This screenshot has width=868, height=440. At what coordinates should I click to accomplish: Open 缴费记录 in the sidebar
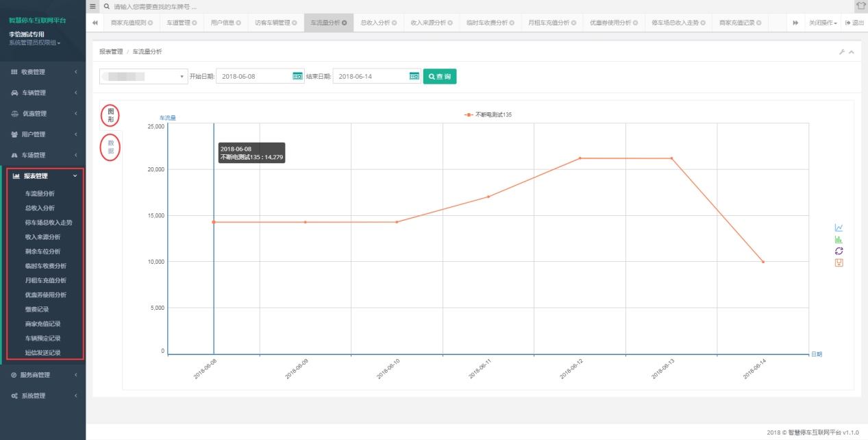[x=38, y=309]
